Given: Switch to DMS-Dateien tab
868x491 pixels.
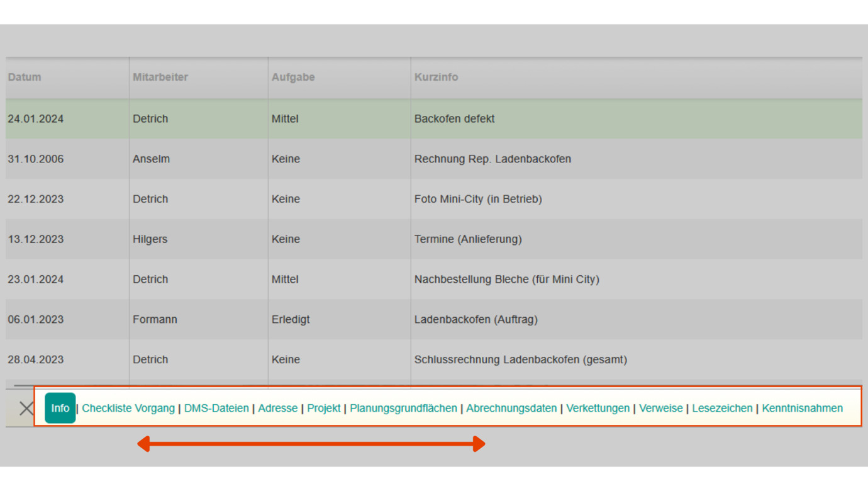Looking at the screenshot, I should pyautogui.click(x=216, y=408).
